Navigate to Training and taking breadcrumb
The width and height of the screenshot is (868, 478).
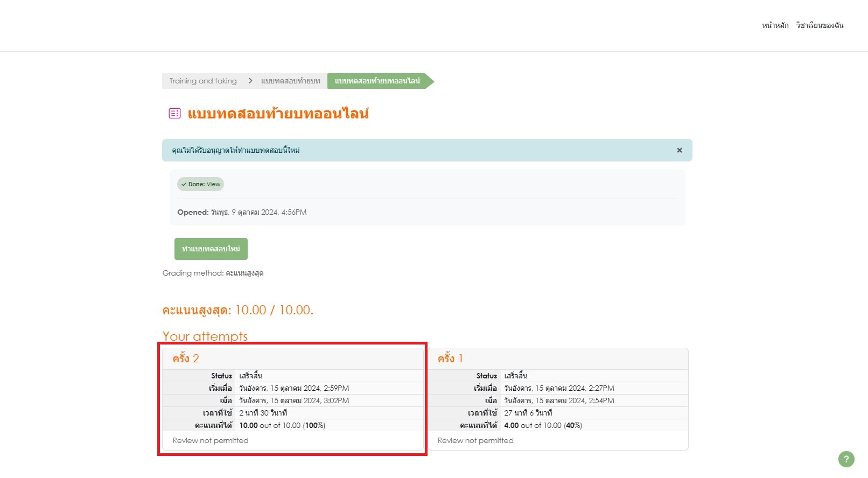[x=203, y=81]
